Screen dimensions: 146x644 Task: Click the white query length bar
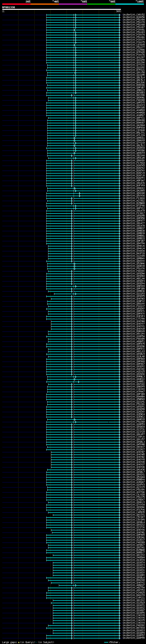62,10
